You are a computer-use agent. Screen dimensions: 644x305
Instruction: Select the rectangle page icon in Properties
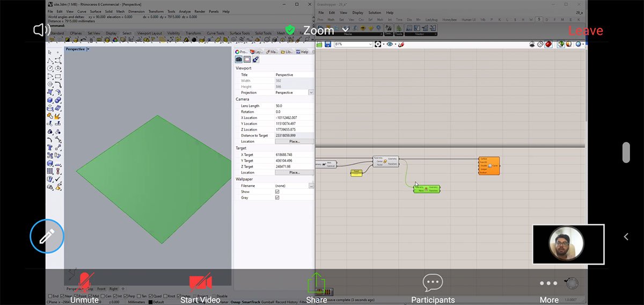(x=247, y=60)
